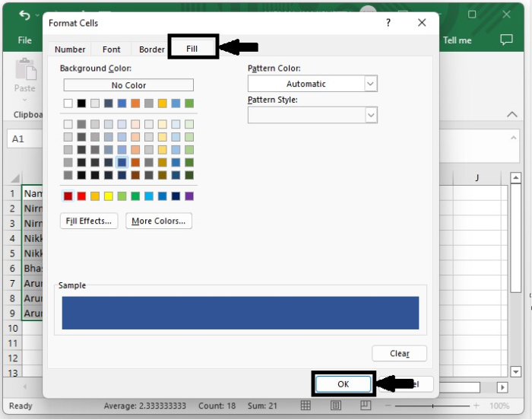Select row 1 header
532x420 pixels.
pyautogui.click(x=13, y=194)
